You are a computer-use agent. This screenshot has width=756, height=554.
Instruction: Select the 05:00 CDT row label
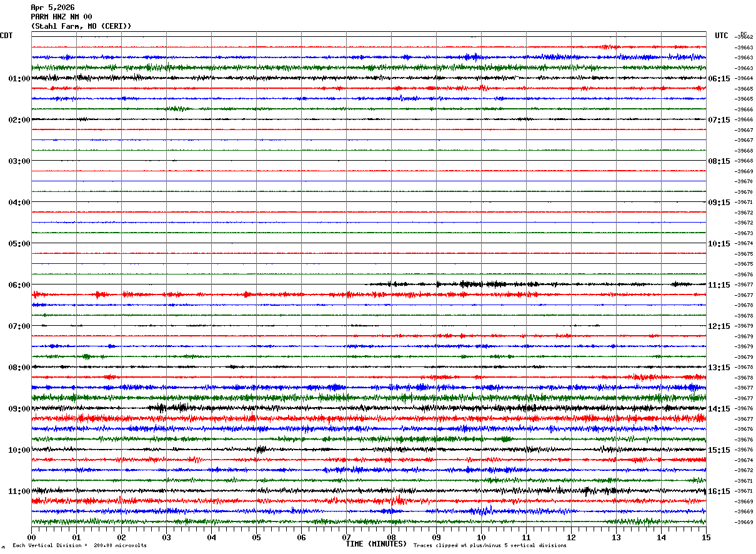tap(19, 244)
